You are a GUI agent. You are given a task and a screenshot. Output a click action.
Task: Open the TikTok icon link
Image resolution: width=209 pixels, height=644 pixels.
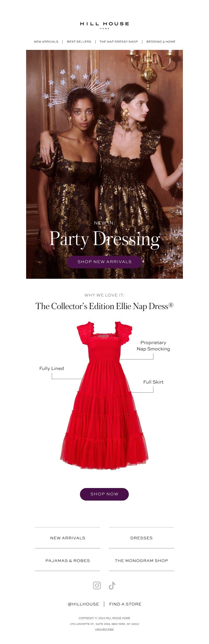(112, 585)
